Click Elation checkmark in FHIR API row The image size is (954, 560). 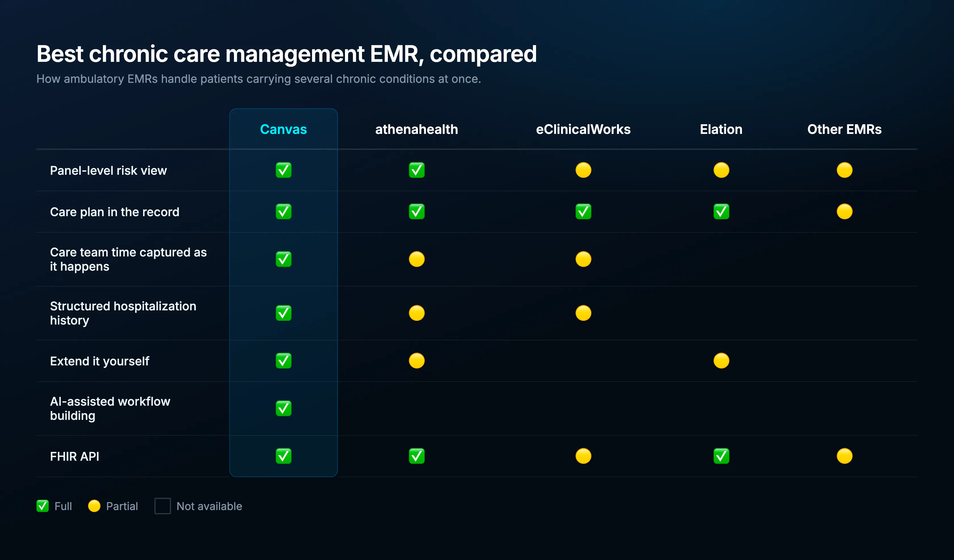pos(721,456)
